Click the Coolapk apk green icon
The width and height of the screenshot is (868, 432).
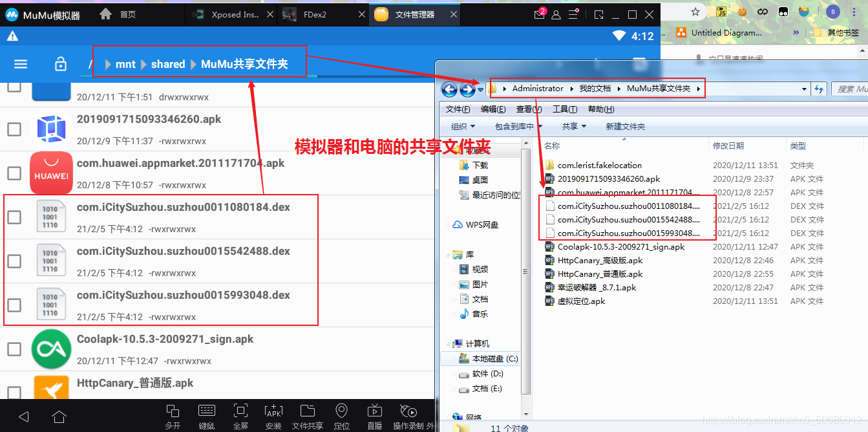51,349
